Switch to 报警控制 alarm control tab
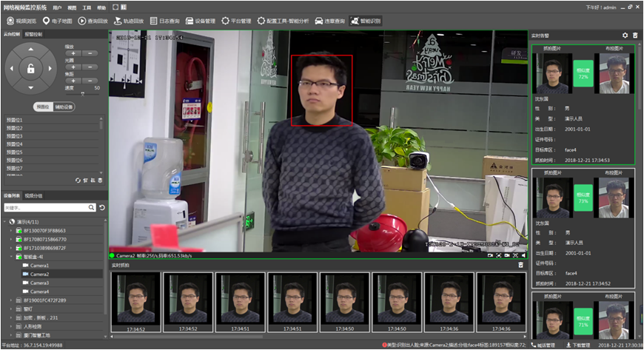The height and width of the screenshot is (350, 644). [x=33, y=34]
